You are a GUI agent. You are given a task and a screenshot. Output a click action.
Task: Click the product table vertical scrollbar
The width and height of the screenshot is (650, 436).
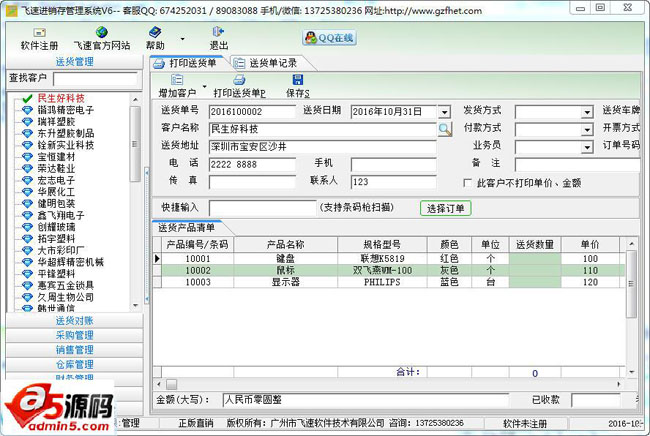631,282
